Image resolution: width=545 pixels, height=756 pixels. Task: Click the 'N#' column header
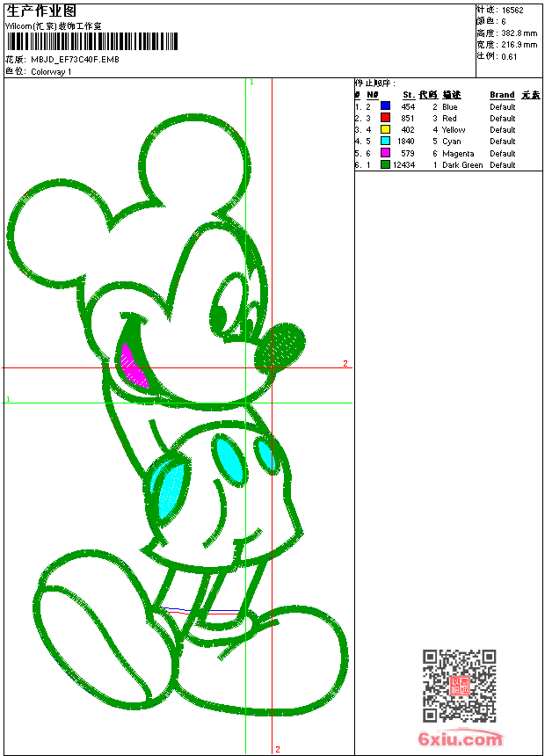tap(373, 95)
